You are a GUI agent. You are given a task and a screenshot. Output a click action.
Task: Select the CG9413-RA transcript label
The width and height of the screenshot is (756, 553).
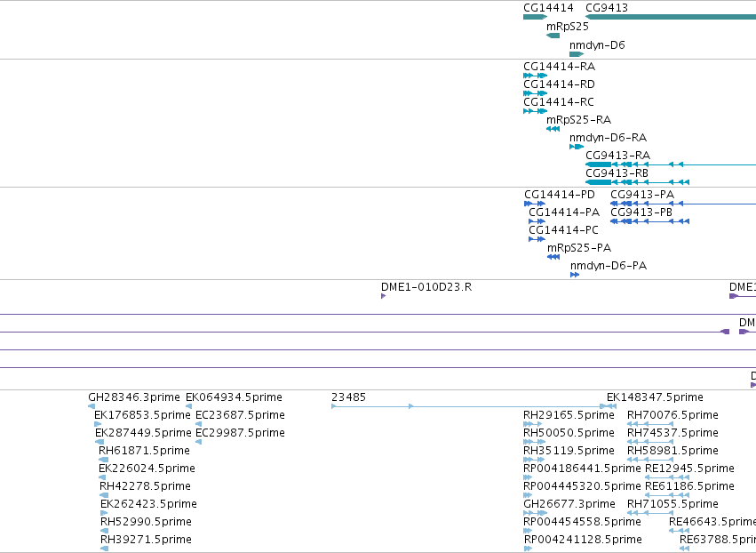(618, 156)
